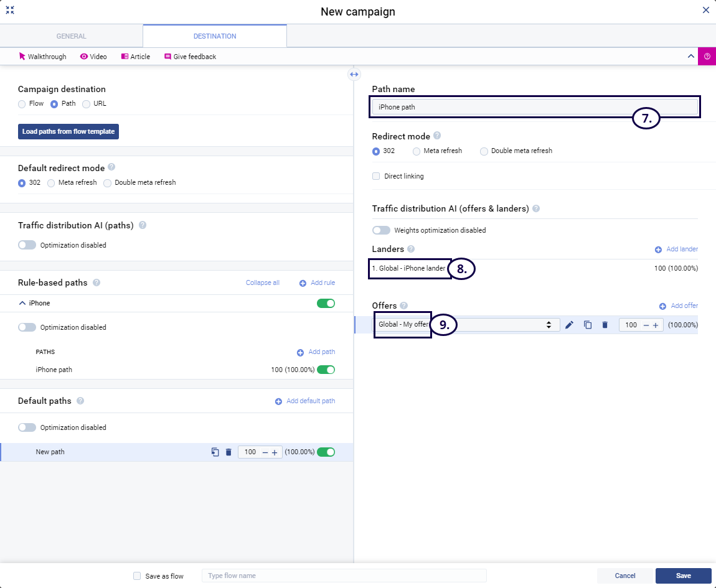
Task: Check the Direct linking checkbox
Action: [x=376, y=176]
